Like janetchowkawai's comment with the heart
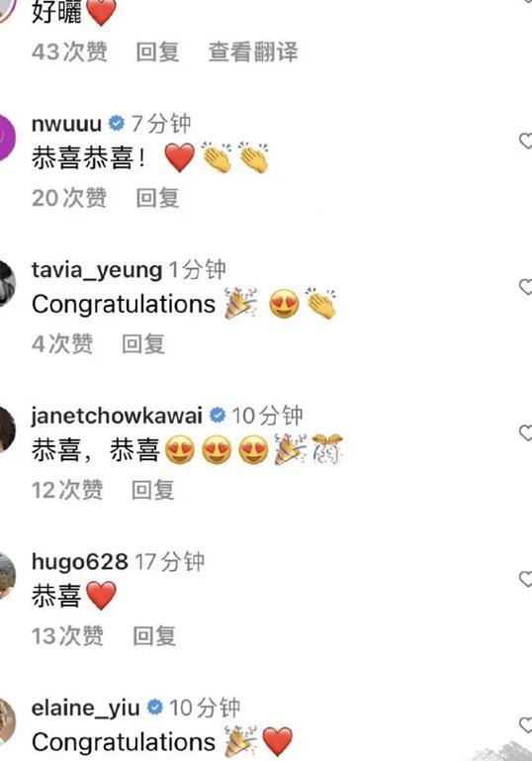The height and width of the screenshot is (761, 532). pos(526,432)
